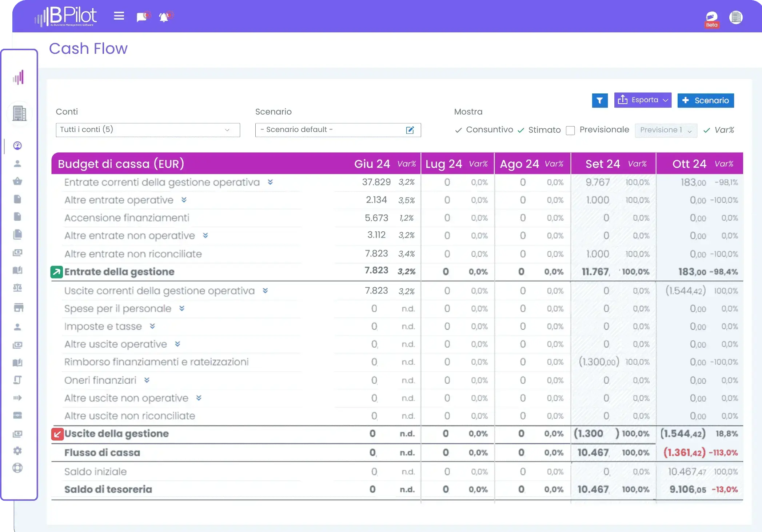762x532 pixels.
Task: Toggle the Consuntivo checkbox
Action: point(458,130)
